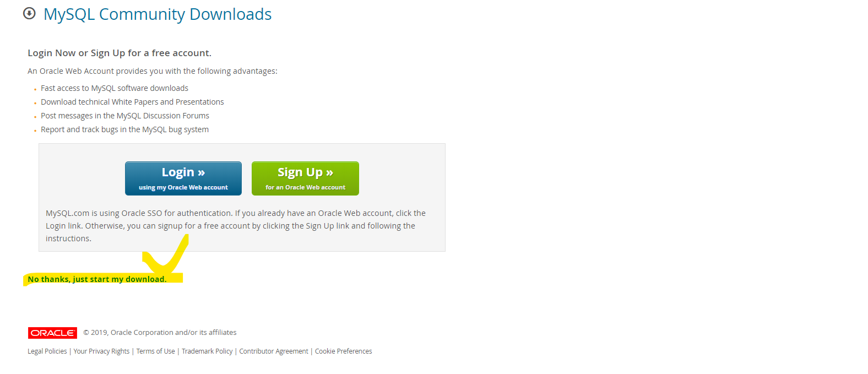Open the Legal Policies footer link
Viewport: 868px width, 374px height.
[x=47, y=351]
